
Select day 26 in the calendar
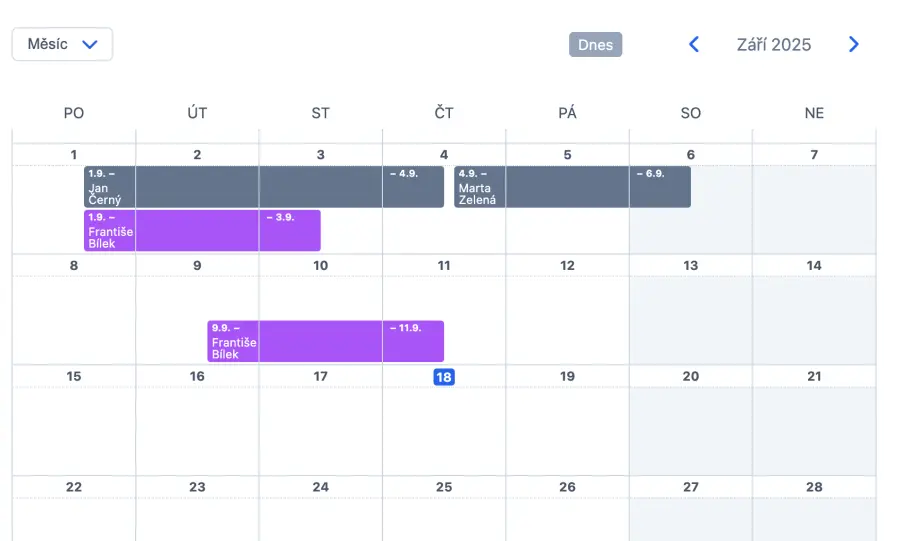567,487
